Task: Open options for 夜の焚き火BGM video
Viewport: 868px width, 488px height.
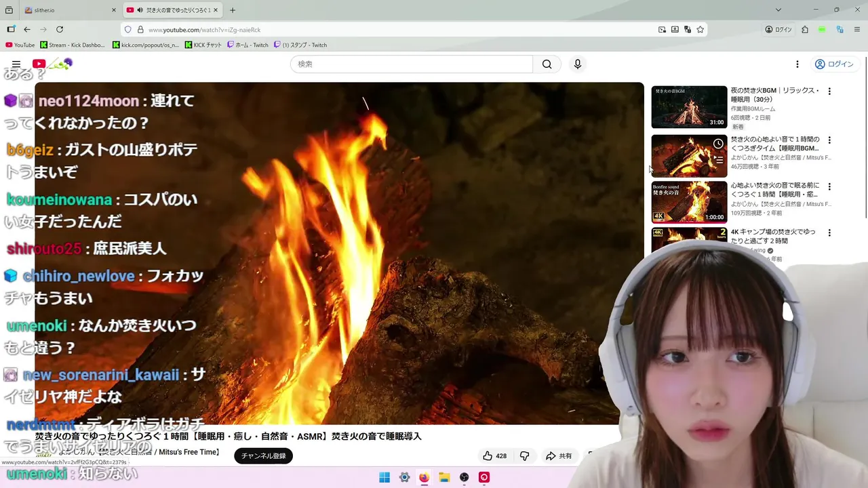Action: click(829, 91)
